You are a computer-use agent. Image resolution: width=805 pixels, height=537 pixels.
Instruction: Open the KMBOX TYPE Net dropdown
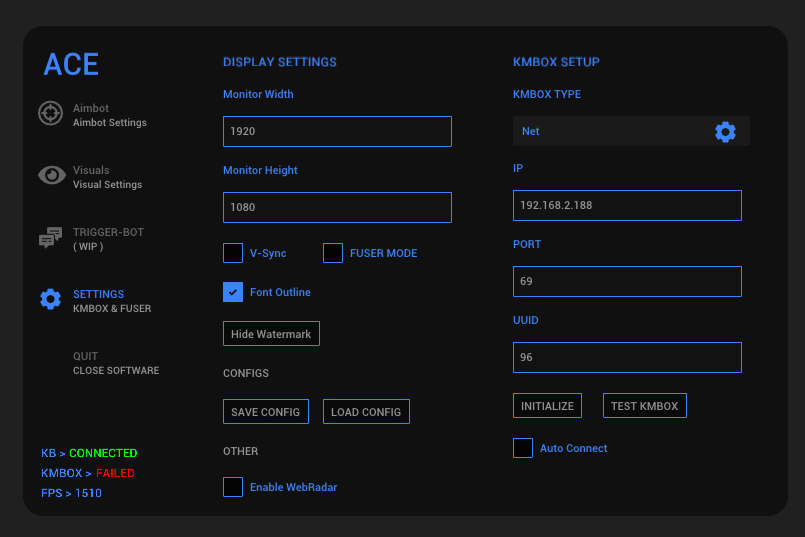click(x=631, y=131)
